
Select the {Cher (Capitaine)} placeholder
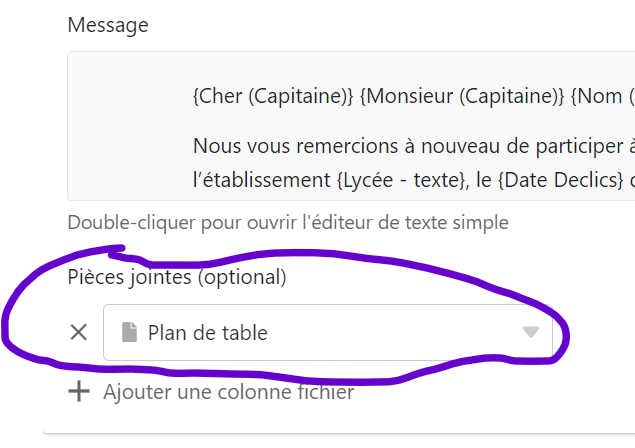pos(273,97)
